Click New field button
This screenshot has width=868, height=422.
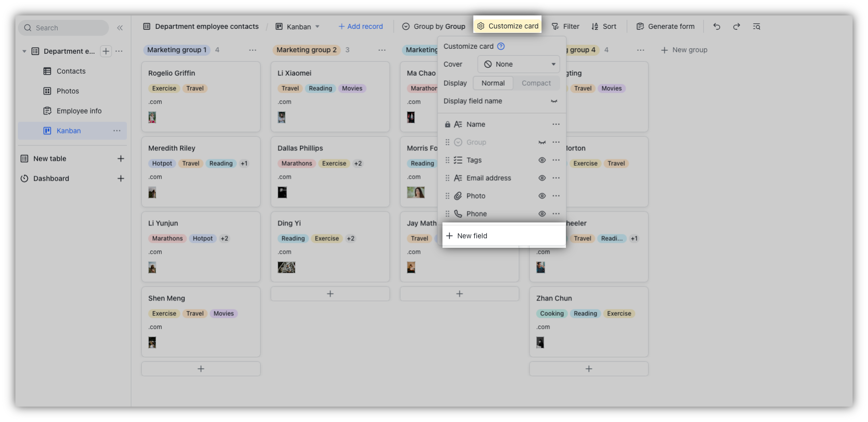(x=504, y=236)
